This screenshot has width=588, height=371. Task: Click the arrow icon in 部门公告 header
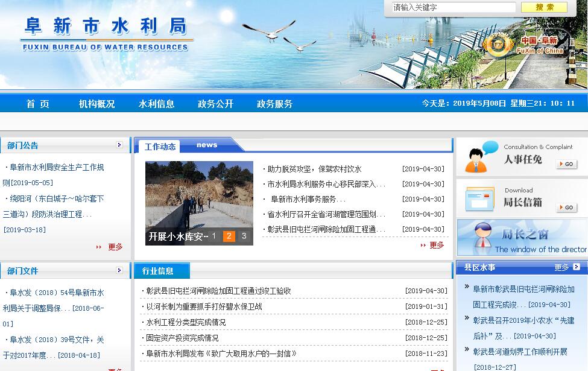[119, 145]
